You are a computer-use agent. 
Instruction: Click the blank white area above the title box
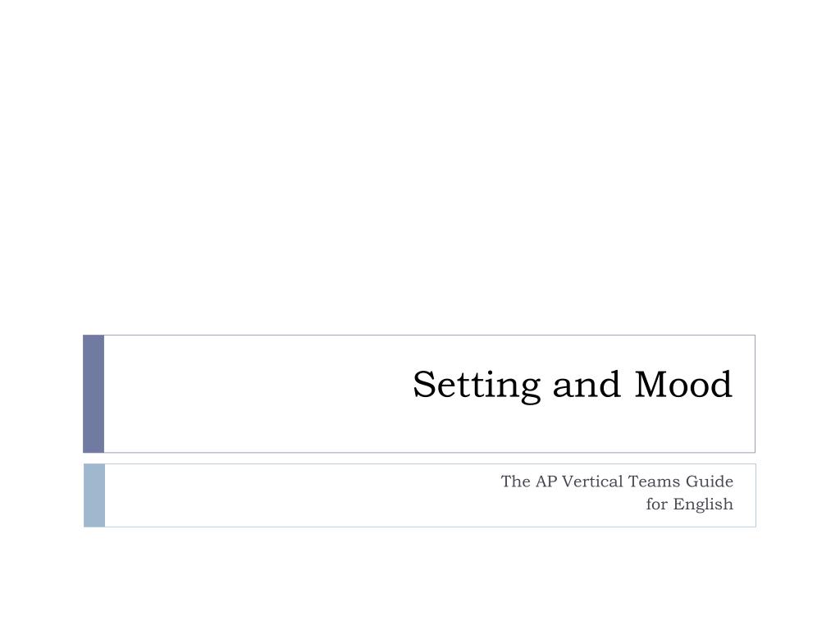pos(420,166)
